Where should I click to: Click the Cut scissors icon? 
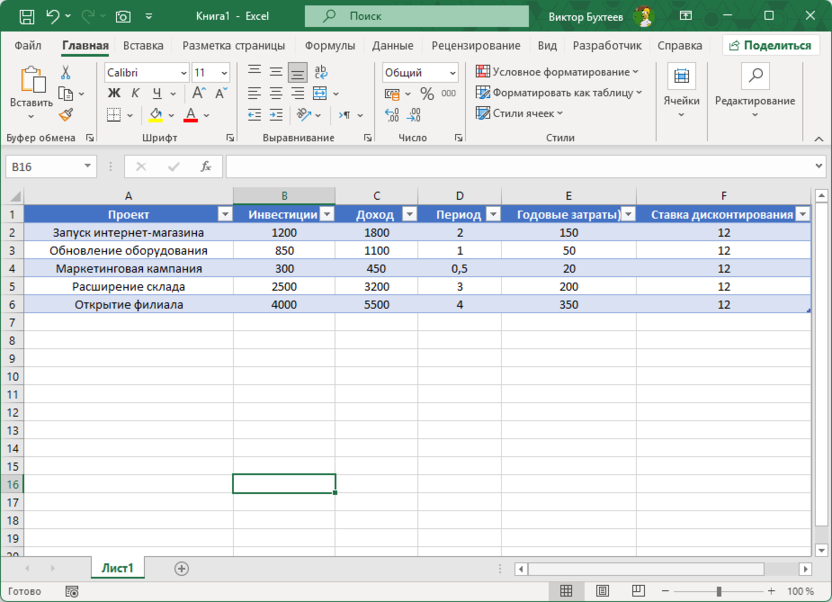pyautogui.click(x=66, y=73)
